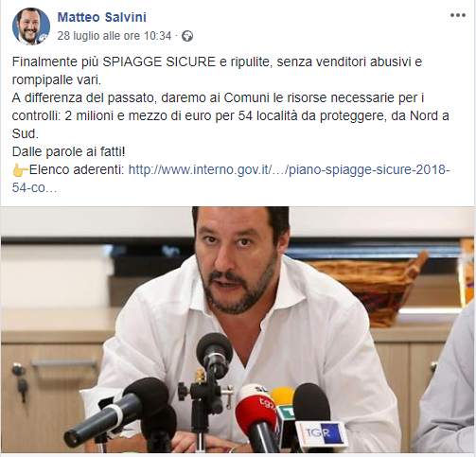
Task: Open the post options three-dot menu
Action: 458,15
